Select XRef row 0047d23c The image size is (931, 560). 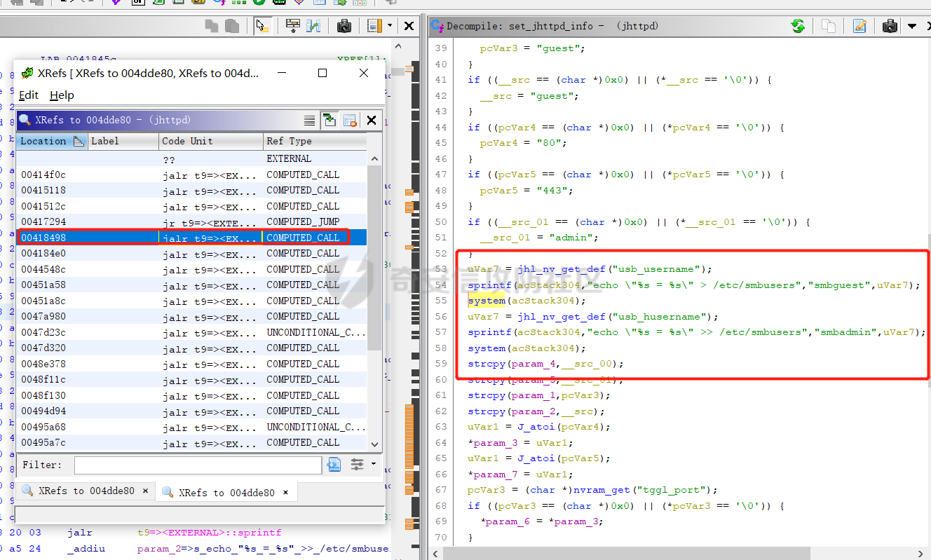(192, 332)
